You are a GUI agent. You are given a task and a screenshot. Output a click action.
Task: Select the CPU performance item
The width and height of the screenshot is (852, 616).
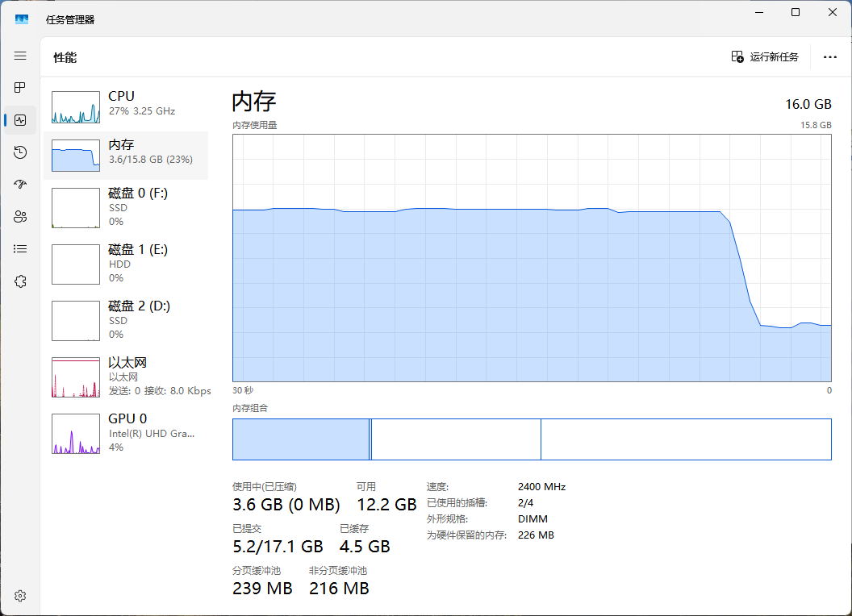(x=127, y=106)
